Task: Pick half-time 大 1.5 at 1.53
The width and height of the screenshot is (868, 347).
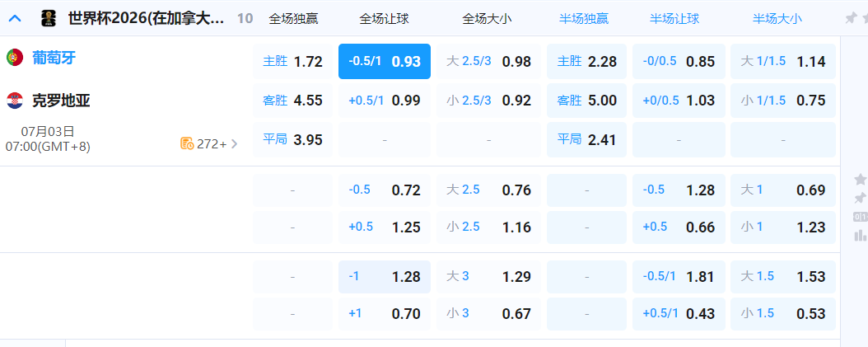Action: tap(783, 277)
